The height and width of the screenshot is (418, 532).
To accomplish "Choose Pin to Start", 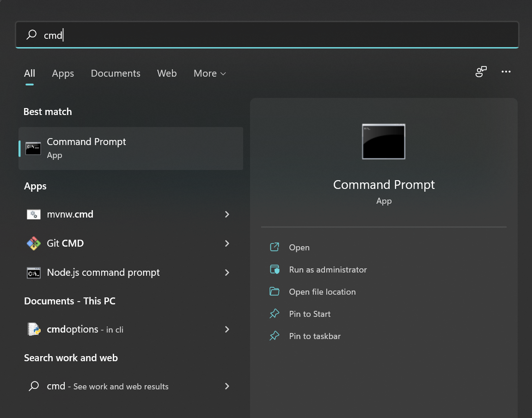I will click(x=310, y=314).
